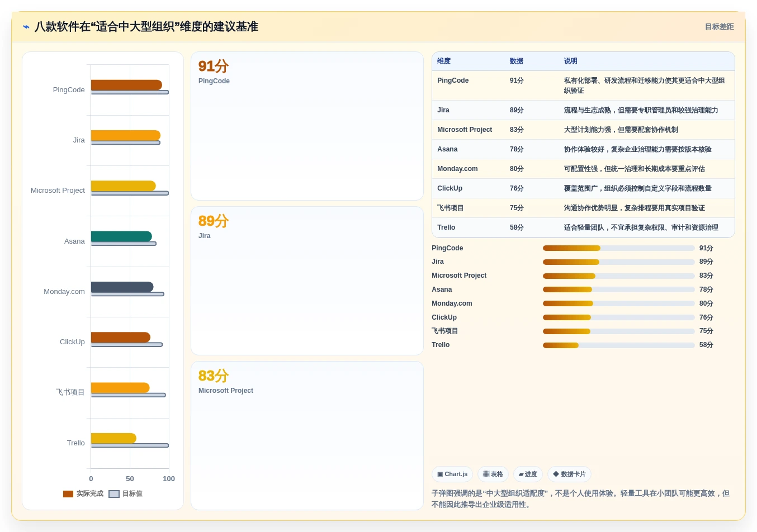Click the title 八款软件在“适合中大型组织”维度的建议基准
757x532 pixels.
pyautogui.click(x=146, y=27)
